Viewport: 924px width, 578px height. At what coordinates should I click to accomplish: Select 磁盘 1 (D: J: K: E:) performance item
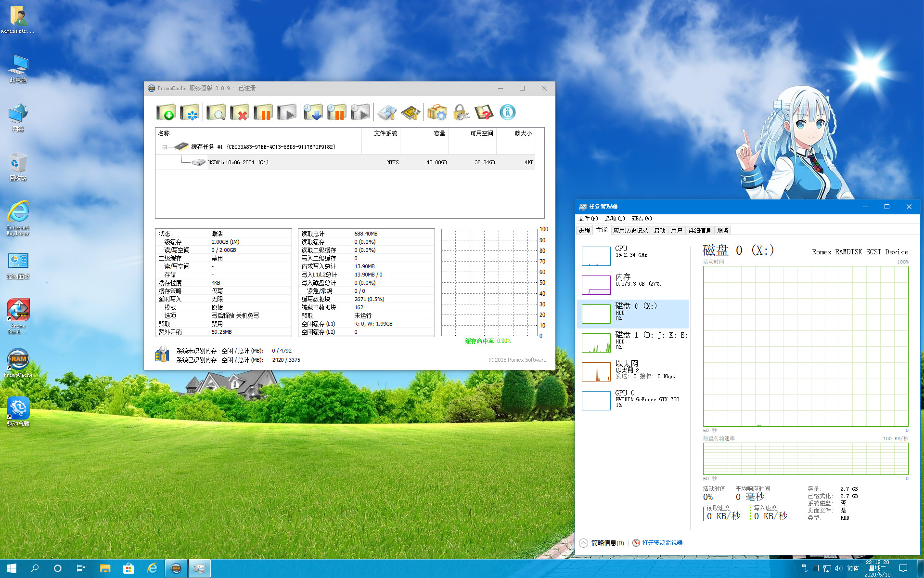point(633,342)
